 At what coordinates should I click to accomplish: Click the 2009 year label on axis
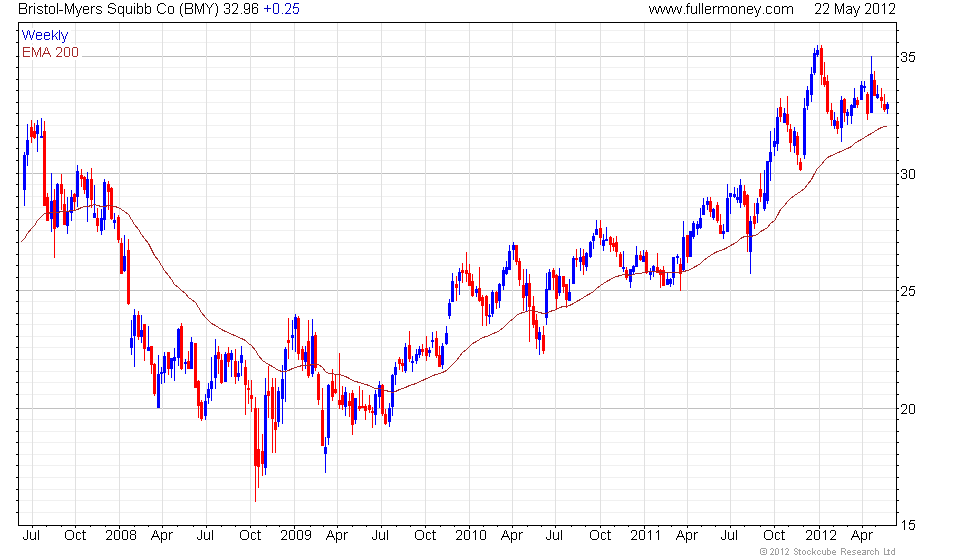[296, 536]
